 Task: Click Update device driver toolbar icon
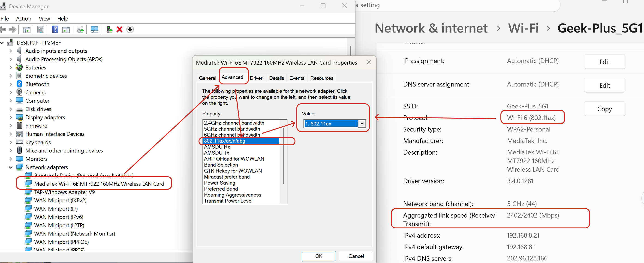tap(109, 30)
